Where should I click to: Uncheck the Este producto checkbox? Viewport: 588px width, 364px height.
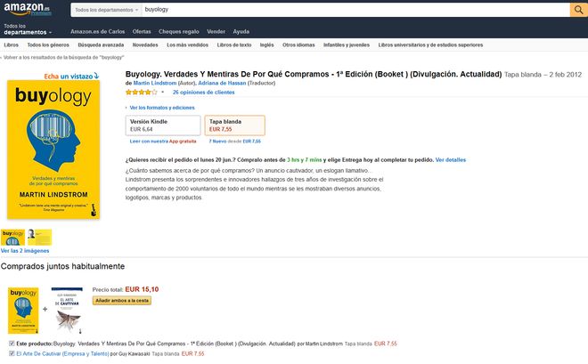point(12,344)
